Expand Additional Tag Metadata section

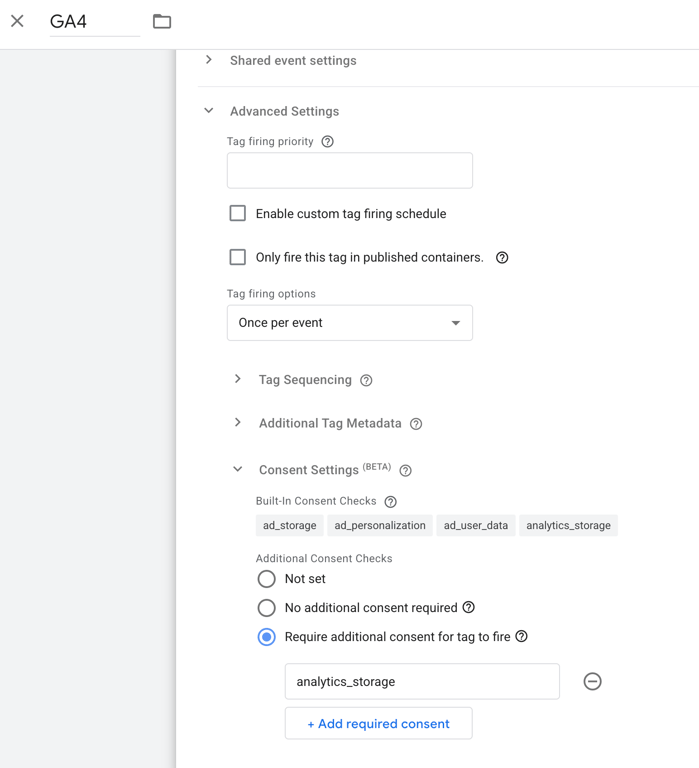pos(238,423)
